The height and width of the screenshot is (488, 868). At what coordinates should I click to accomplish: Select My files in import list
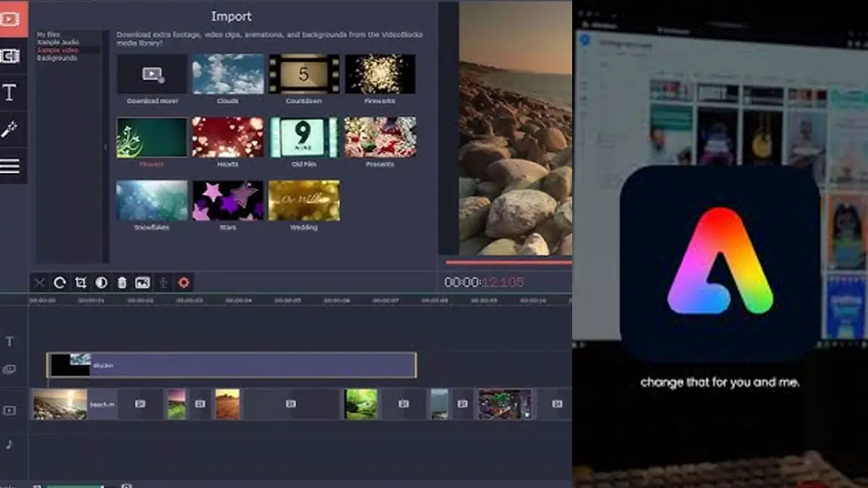48,35
